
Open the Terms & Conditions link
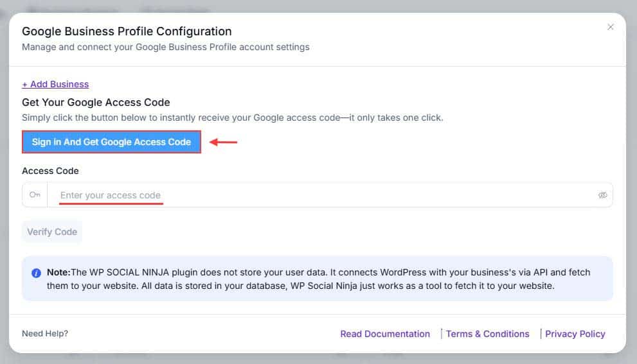pyautogui.click(x=487, y=334)
